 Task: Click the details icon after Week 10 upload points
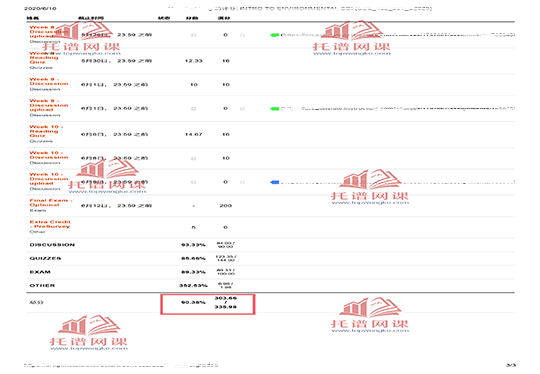coord(242,182)
